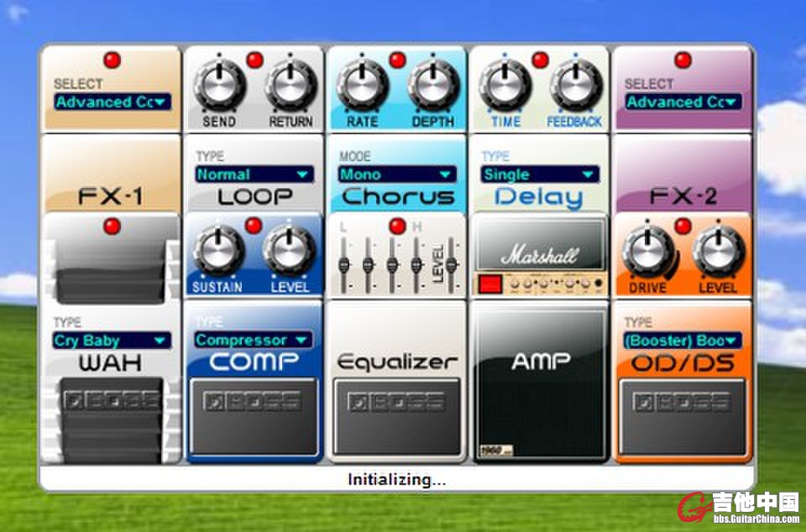Image resolution: width=806 pixels, height=532 pixels.
Task: Toggle the OD/DS pedal red LED
Action: (683, 226)
